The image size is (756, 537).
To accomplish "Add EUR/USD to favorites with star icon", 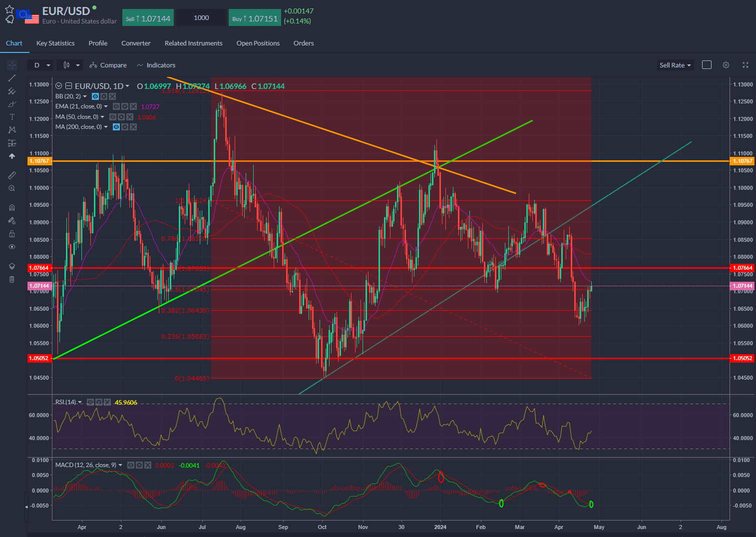I will click(x=9, y=9).
